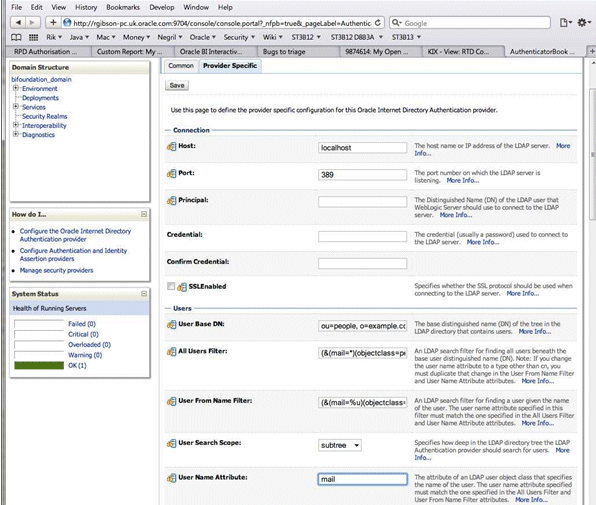Click the change-center icon beside Port

click(x=171, y=173)
